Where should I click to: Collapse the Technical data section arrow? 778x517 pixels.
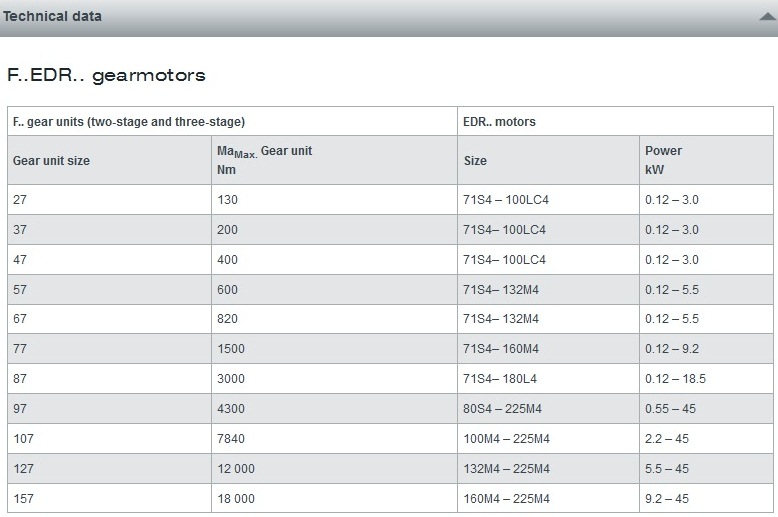[x=766, y=17]
